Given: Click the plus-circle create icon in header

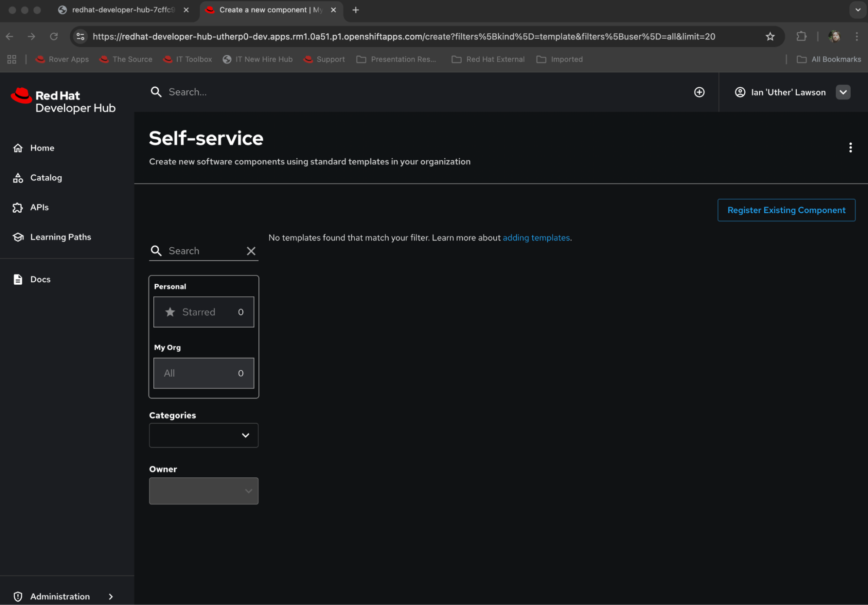Looking at the screenshot, I should pyautogui.click(x=699, y=92).
